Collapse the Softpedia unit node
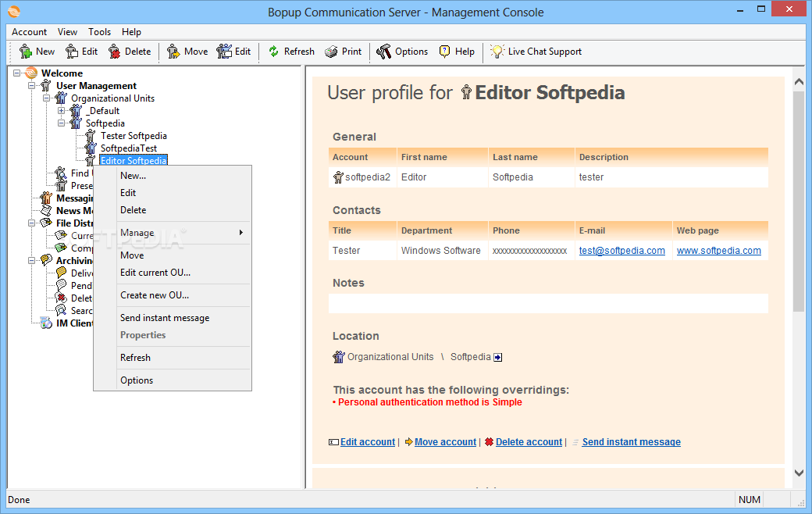The width and height of the screenshot is (812, 514). [61, 123]
